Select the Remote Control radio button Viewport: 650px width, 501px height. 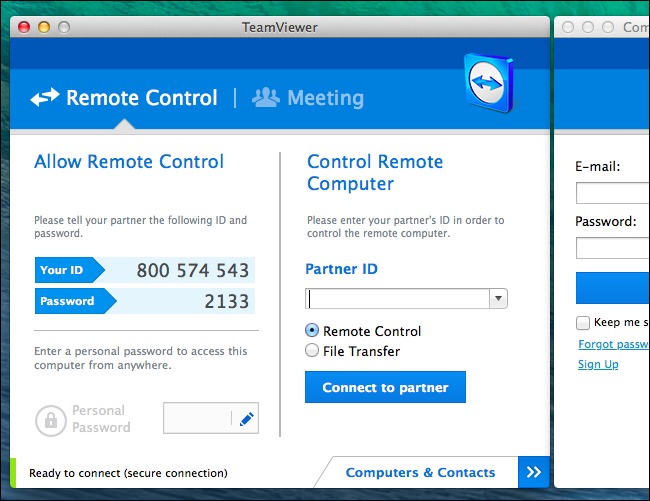tap(312, 331)
